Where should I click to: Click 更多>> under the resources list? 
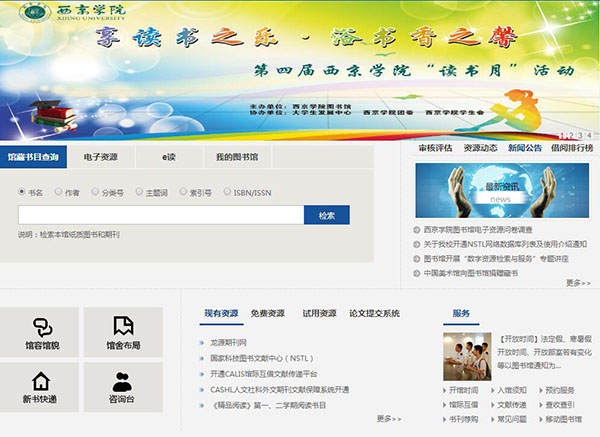click(x=389, y=419)
